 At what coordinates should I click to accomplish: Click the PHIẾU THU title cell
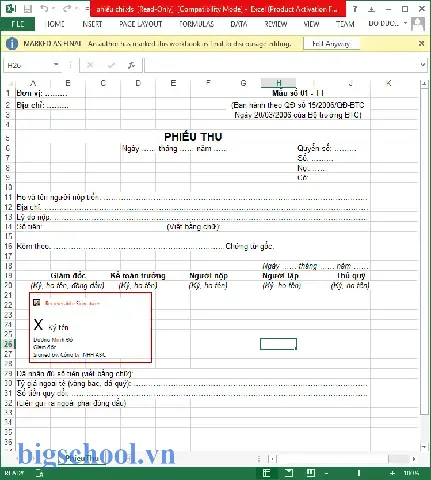(x=193, y=137)
